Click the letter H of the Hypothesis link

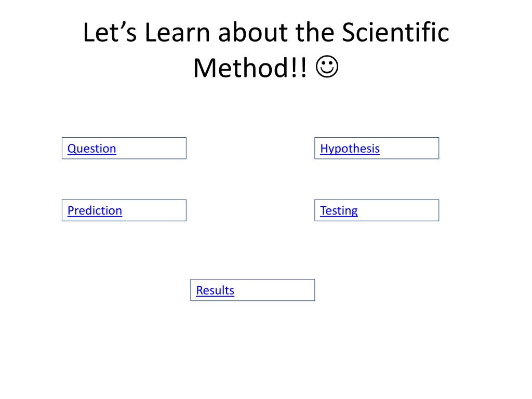coord(324,148)
